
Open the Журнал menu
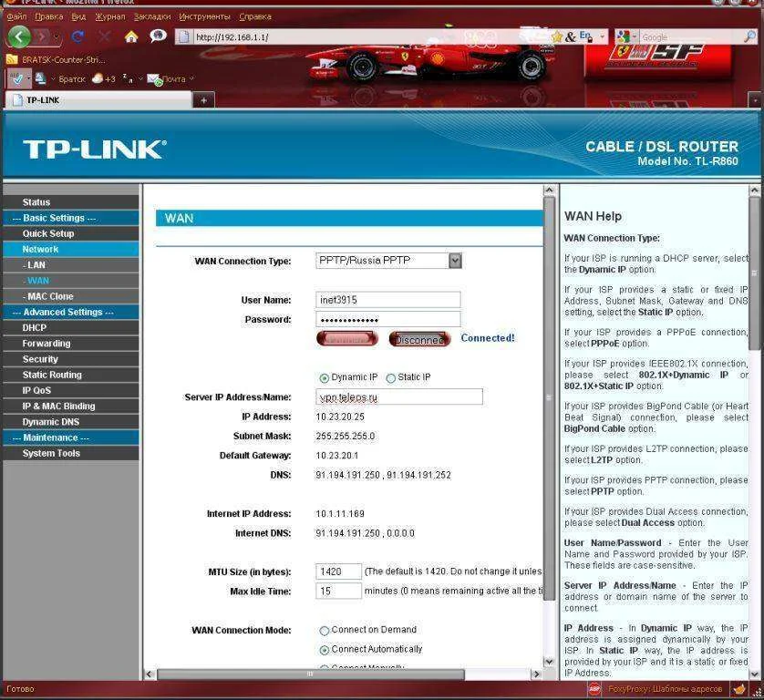click(x=110, y=16)
